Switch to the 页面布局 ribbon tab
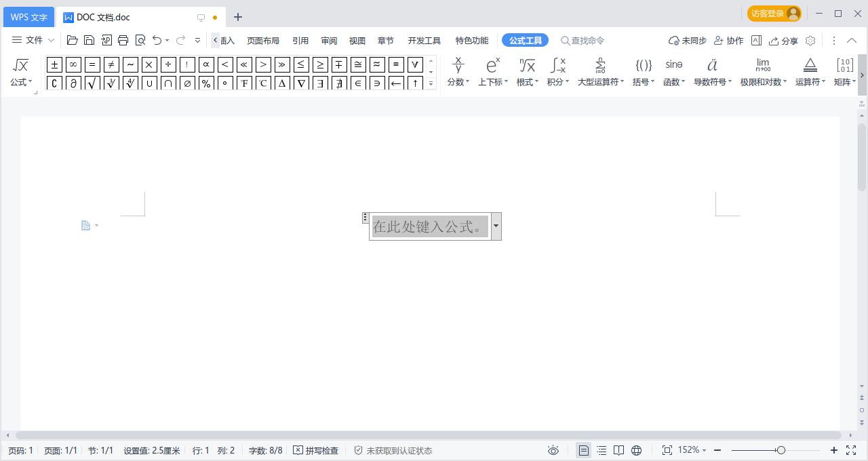The image size is (868, 461). coord(263,40)
